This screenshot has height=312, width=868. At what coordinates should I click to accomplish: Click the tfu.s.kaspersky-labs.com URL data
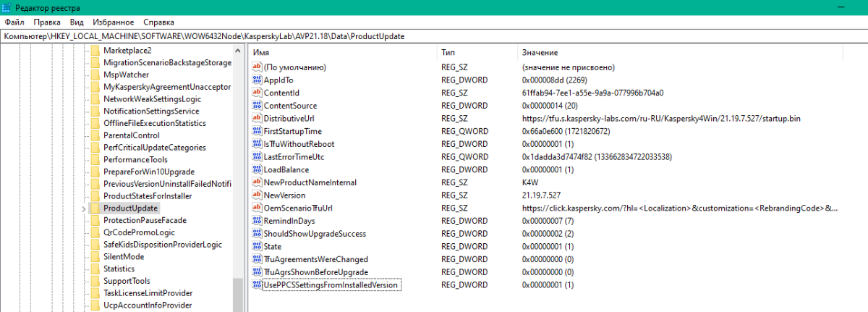click(660, 118)
